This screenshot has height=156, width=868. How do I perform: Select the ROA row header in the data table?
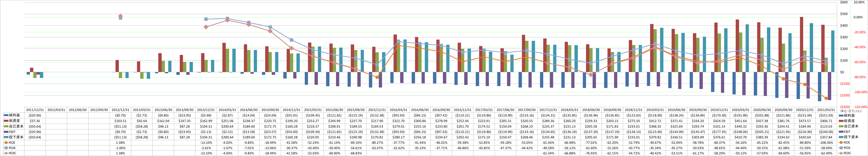14,148
